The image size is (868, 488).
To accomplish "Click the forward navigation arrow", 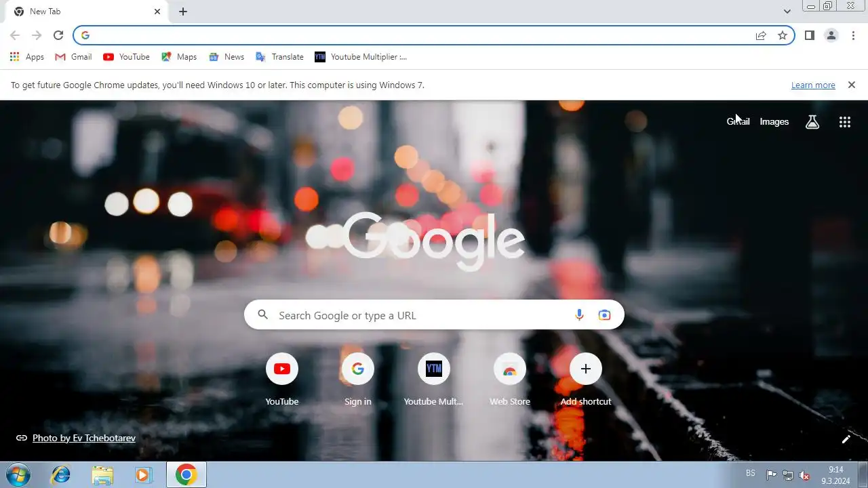I will (x=37, y=35).
